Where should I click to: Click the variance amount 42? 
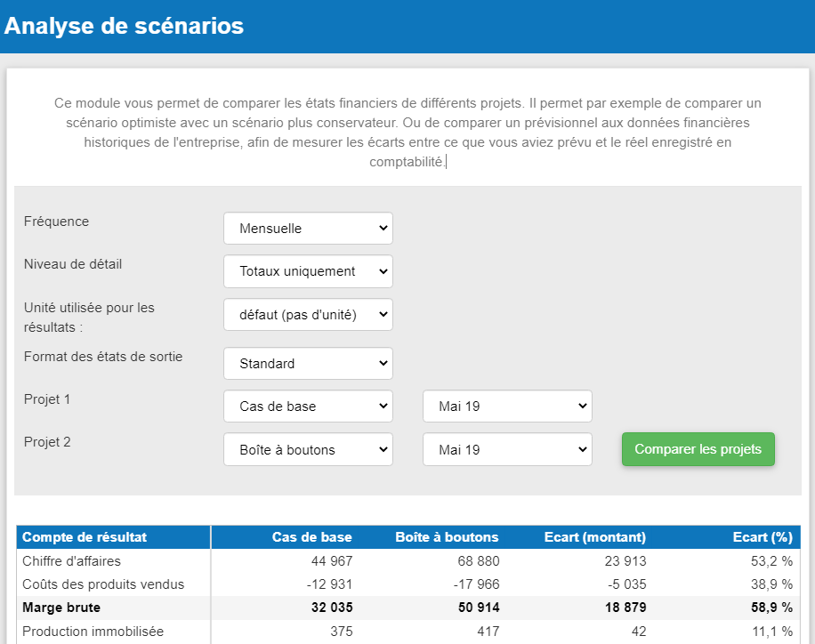[x=639, y=631]
